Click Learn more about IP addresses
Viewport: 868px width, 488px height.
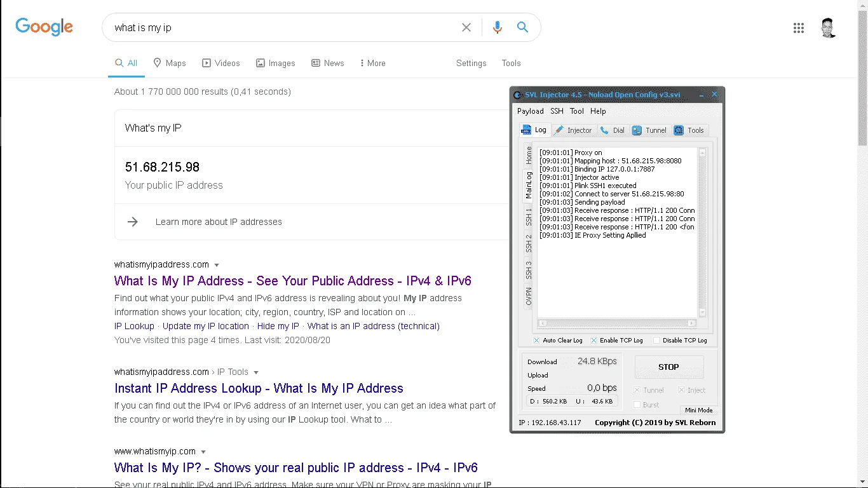pyautogui.click(x=219, y=222)
